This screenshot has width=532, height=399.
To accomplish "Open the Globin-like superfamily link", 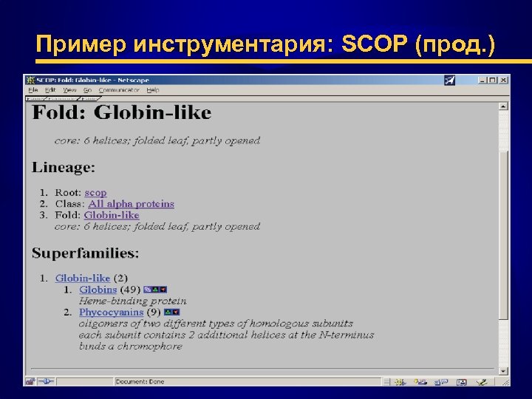I will (83, 279).
